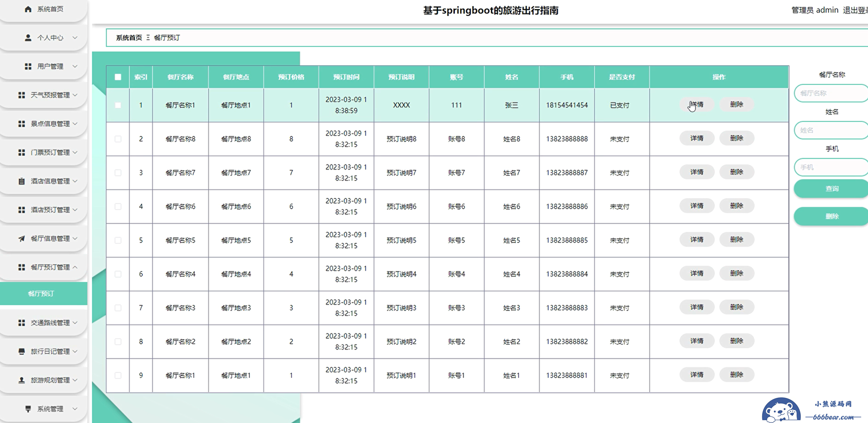868x423 pixels.
Task: Click the icon beside 系统管理
Action: 28,409
